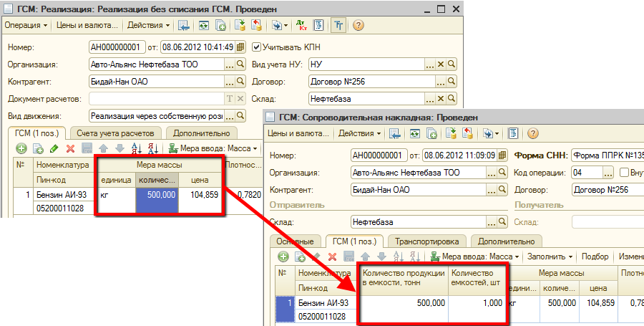
Task: Toggle the checkbox next to Код операции
Action: pos(624,173)
